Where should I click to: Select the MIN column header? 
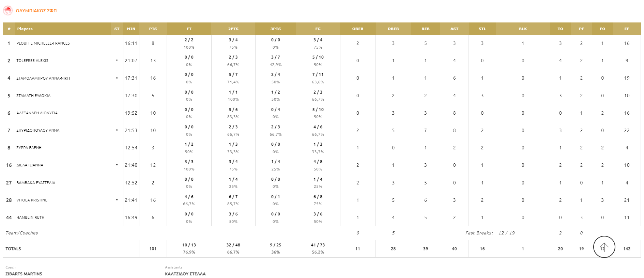pos(131,29)
